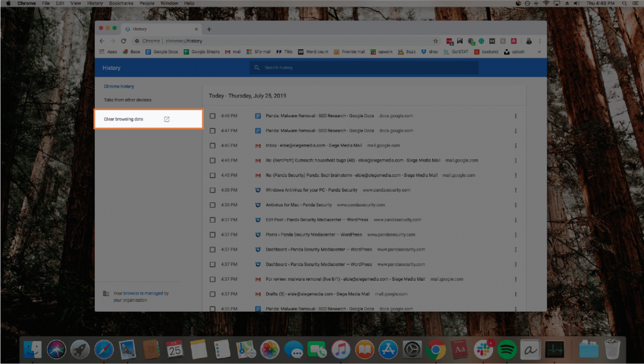The height and width of the screenshot is (364, 644).
Task: Check the Windows Antivirus history item
Action: pyautogui.click(x=213, y=190)
